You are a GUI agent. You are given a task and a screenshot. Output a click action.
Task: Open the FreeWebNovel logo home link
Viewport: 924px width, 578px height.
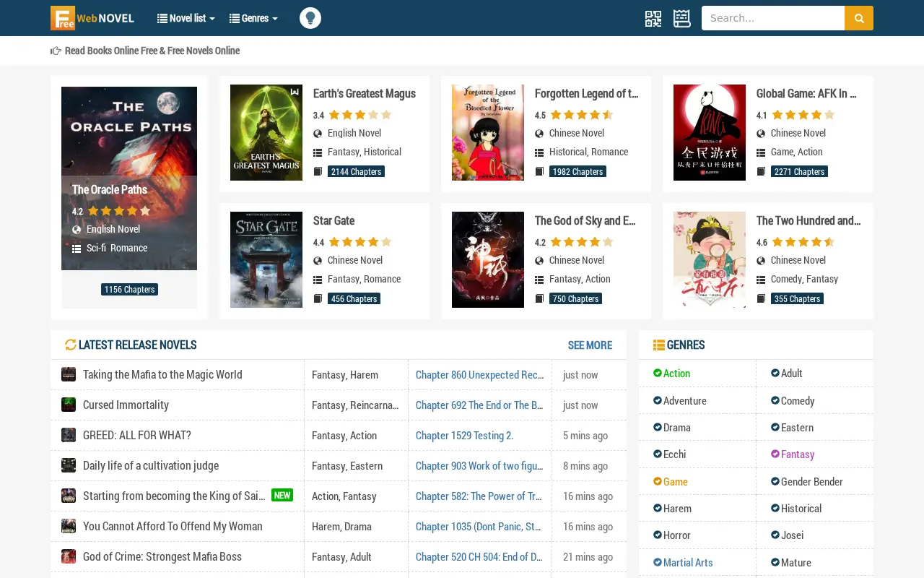[92, 18]
